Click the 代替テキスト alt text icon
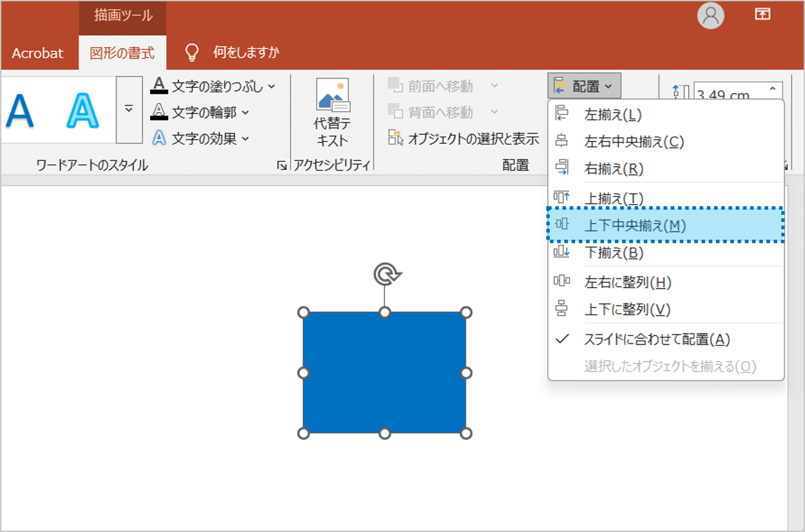805x532 pixels. point(333,94)
